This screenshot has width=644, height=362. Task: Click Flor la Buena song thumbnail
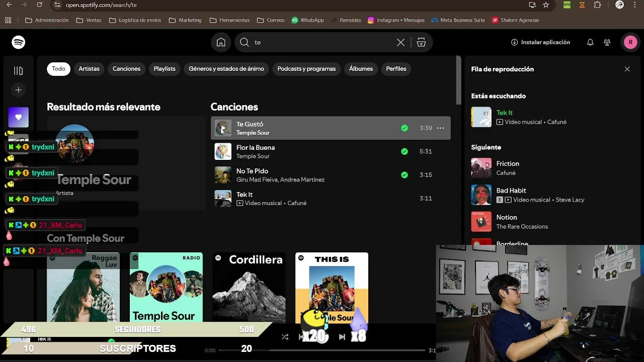[223, 151]
